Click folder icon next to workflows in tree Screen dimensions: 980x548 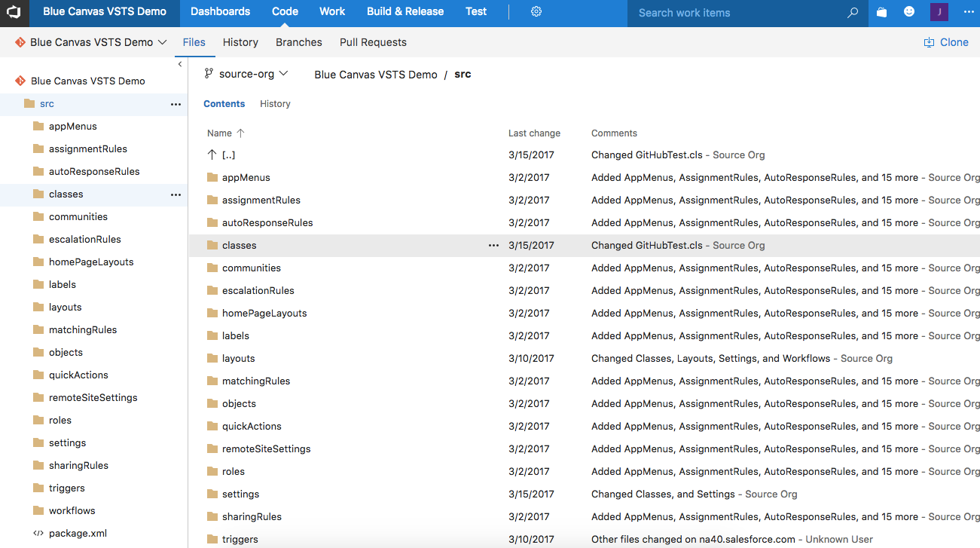tap(38, 510)
